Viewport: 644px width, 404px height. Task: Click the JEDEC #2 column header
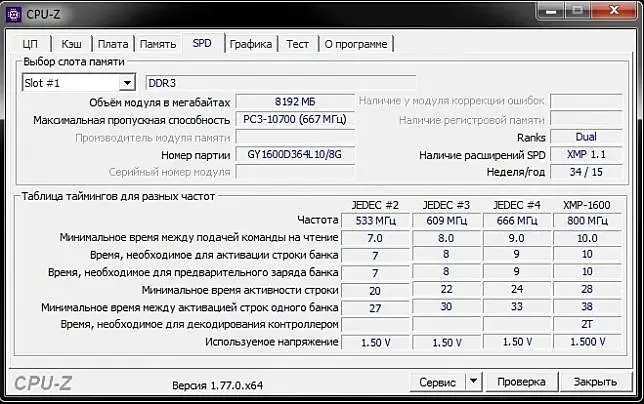(x=375, y=205)
